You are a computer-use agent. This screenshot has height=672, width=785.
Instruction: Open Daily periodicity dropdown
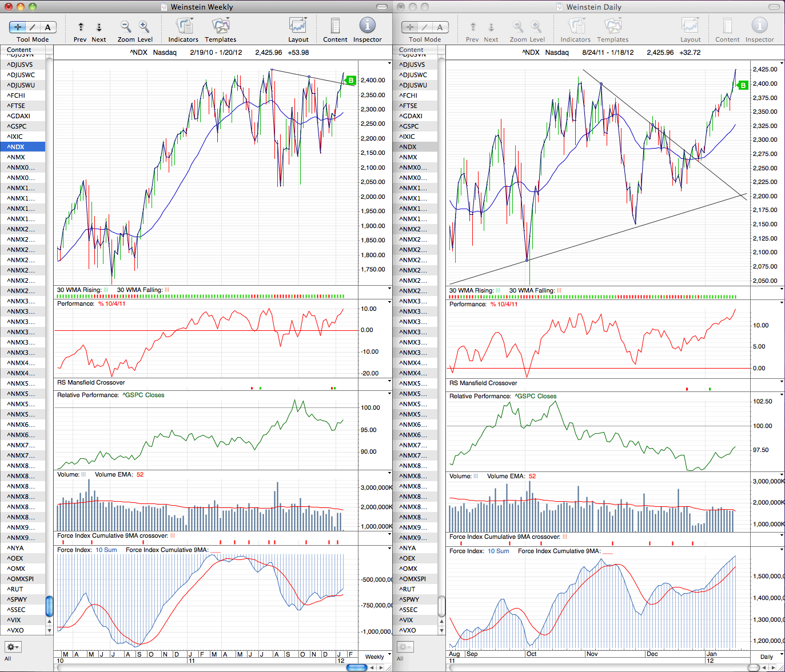click(768, 657)
